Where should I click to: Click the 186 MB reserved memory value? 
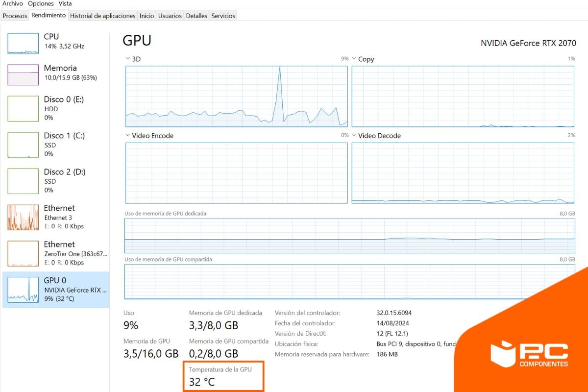(x=387, y=354)
